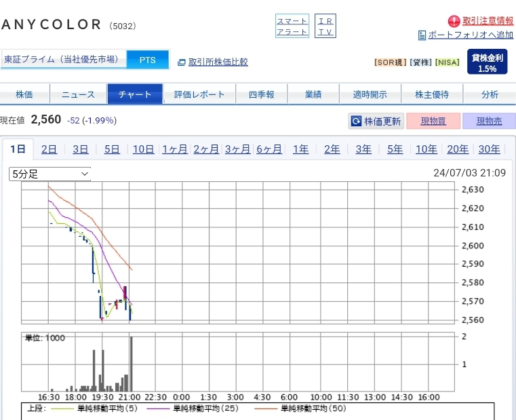Open the 分析 tab
Image resolution: width=516 pixels, height=420 pixels.
coord(490,94)
